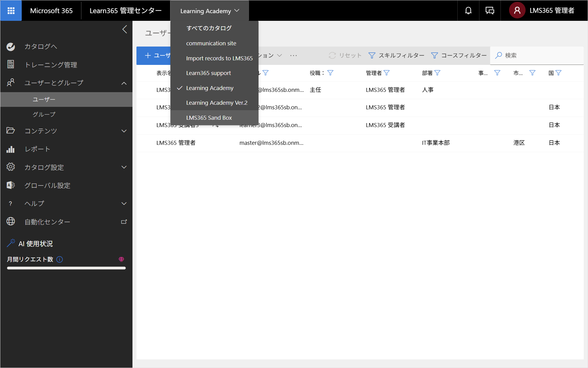Collapse the ユーザーとグループ section chevron
588x368 pixels.
point(124,83)
